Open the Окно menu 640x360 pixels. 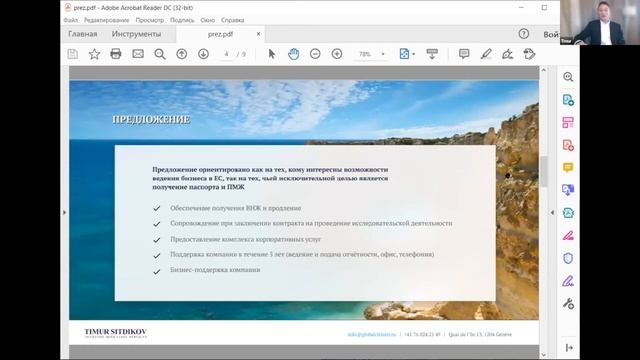coord(208,20)
